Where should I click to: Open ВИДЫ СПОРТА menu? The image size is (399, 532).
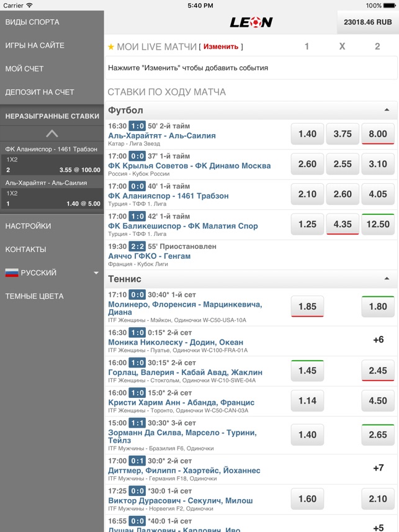(32, 22)
